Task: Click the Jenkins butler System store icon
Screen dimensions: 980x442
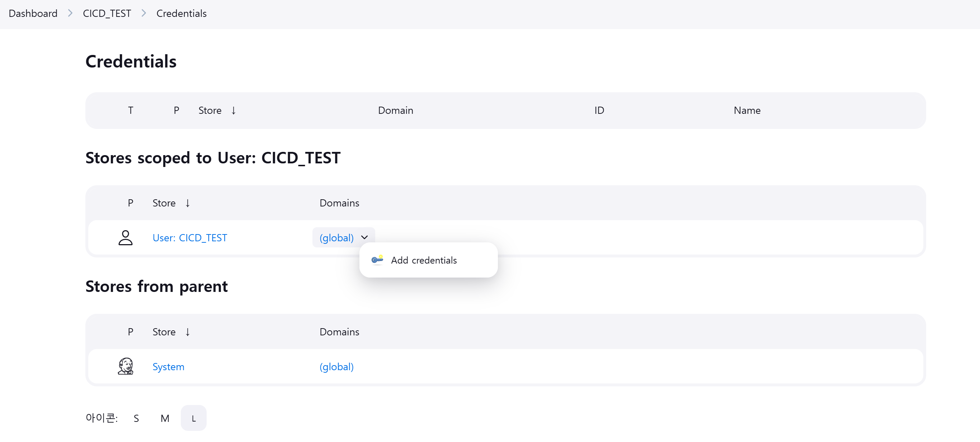Action: 125,366
